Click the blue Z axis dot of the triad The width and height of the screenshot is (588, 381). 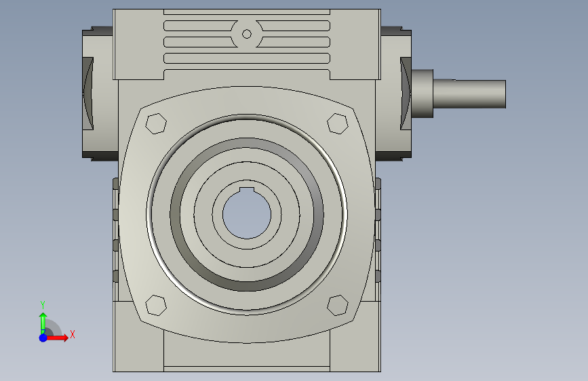coord(43,338)
